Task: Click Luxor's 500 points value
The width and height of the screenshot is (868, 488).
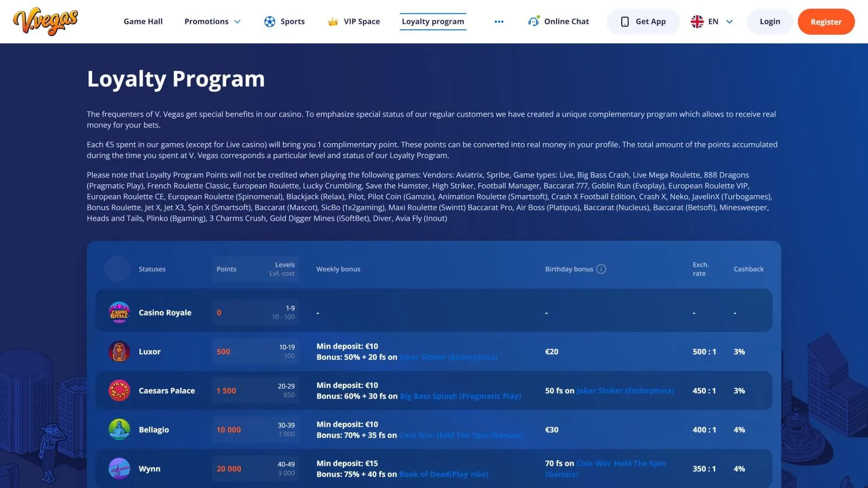Action: coord(224,352)
